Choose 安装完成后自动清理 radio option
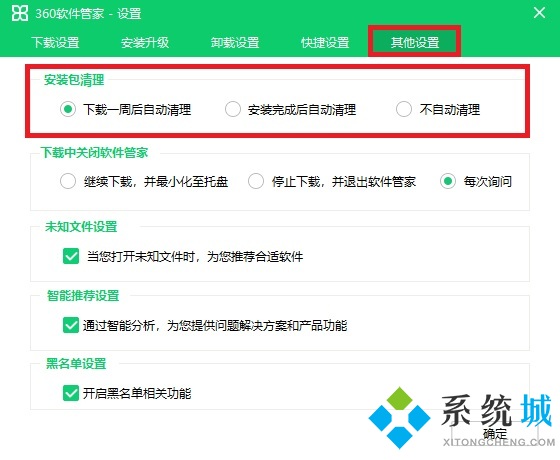The width and height of the screenshot is (560, 460). 233,109
